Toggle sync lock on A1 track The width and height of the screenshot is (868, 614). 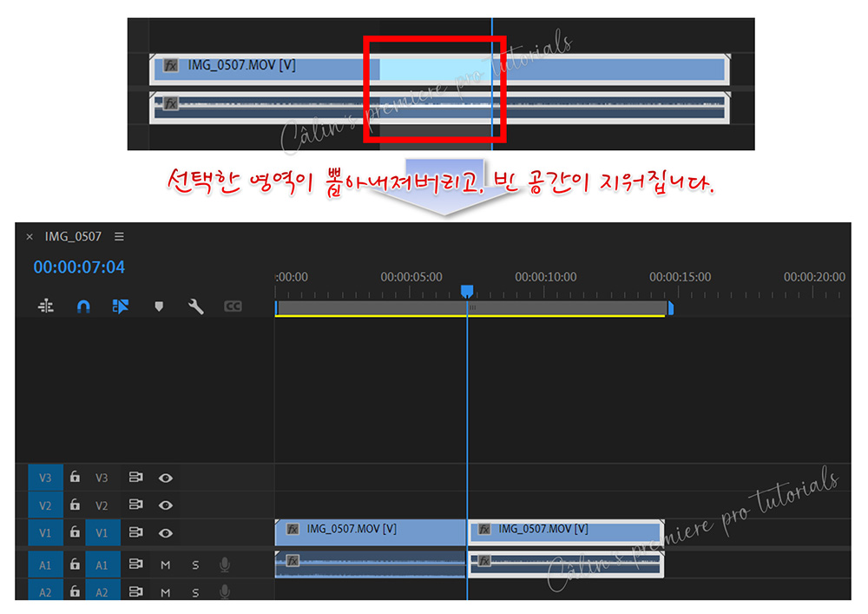(x=135, y=564)
